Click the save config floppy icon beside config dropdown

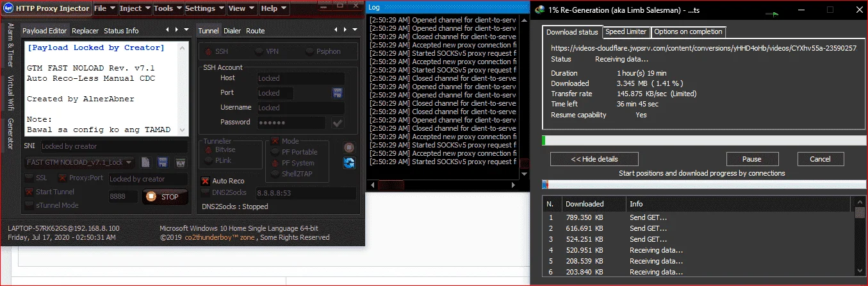click(163, 163)
